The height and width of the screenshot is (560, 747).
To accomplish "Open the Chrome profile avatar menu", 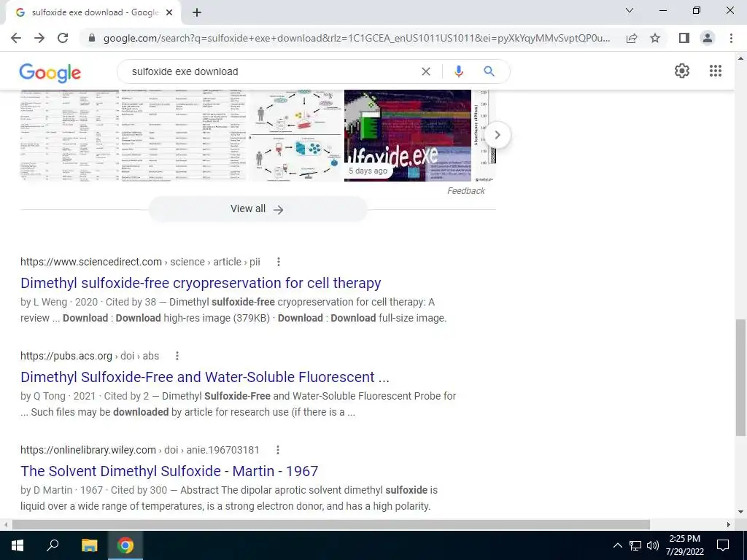I will click(x=708, y=38).
